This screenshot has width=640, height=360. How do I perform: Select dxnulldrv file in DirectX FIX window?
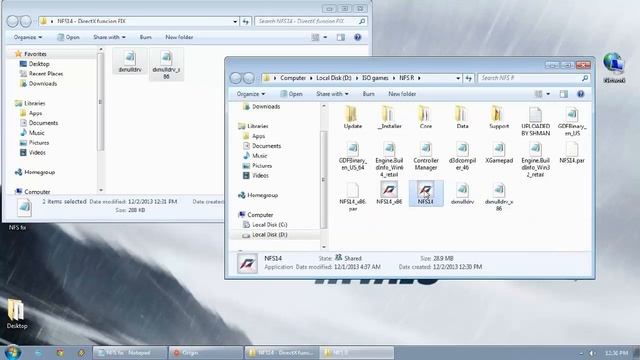click(x=130, y=61)
